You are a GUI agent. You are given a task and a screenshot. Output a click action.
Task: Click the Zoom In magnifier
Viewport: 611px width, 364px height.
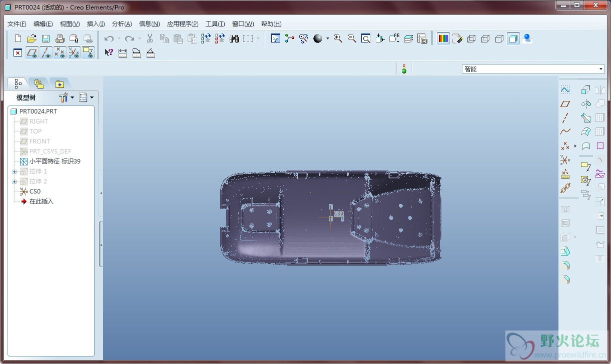(x=338, y=38)
